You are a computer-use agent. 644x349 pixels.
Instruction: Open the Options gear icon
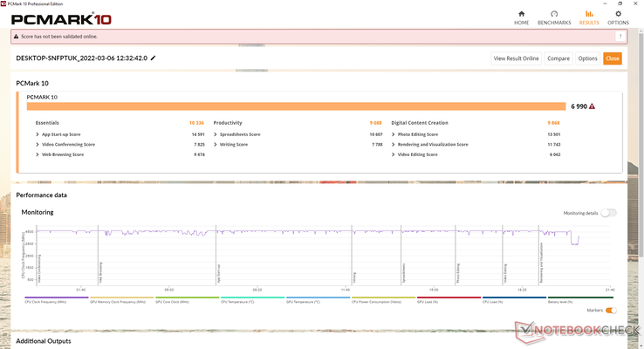(618, 14)
